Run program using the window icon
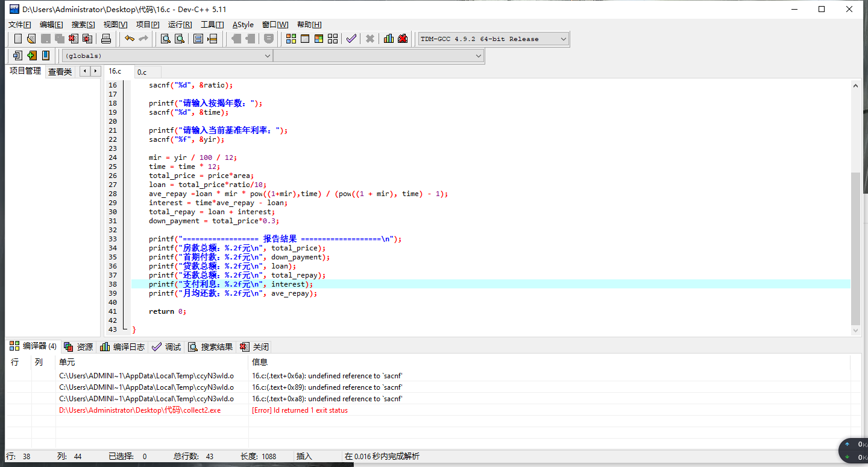Image resolution: width=868 pixels, height=467 pixels. [305, 39]
